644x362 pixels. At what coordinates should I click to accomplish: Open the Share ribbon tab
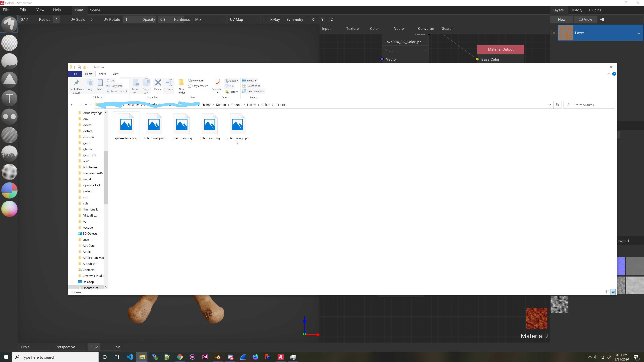tap(102, 74)
